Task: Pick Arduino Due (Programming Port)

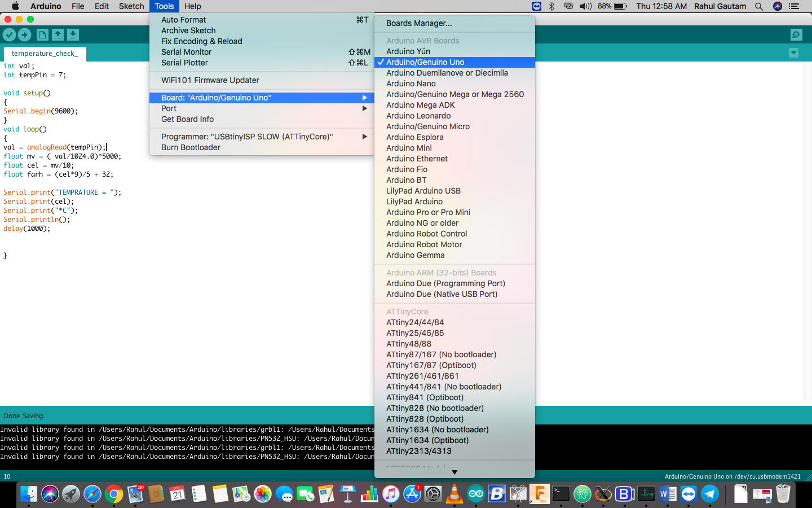Action: (x=454, y=283)
